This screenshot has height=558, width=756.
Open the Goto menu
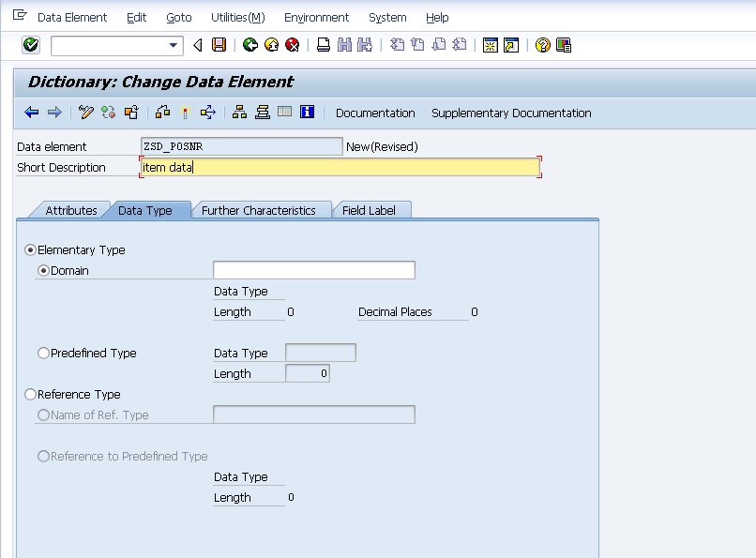click(x=178, y=17)
